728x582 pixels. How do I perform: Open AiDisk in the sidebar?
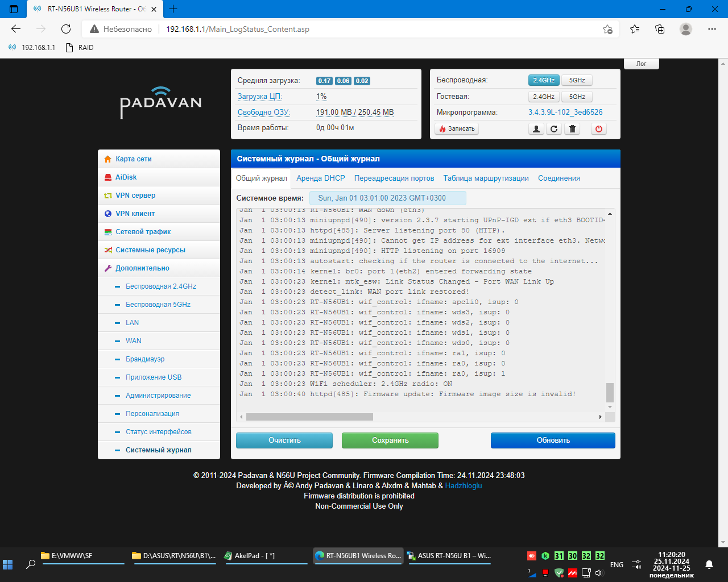[126, 177]
